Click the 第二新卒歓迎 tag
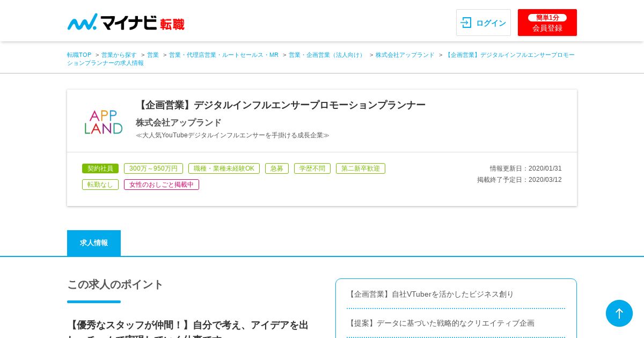 (361, 168)
